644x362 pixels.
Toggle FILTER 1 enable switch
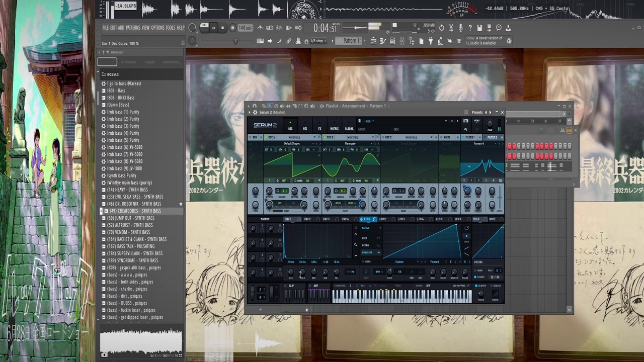[463, 137]
